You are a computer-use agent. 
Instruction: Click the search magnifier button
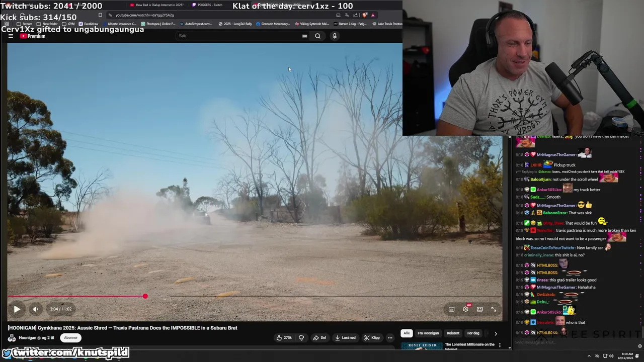click(x=317, y=36)
